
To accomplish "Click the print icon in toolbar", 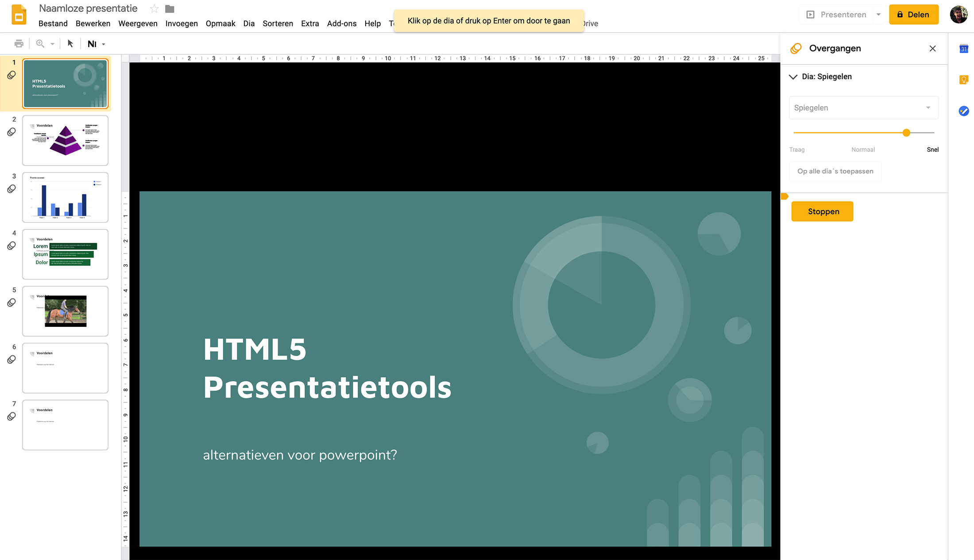I will pos(19,44).
